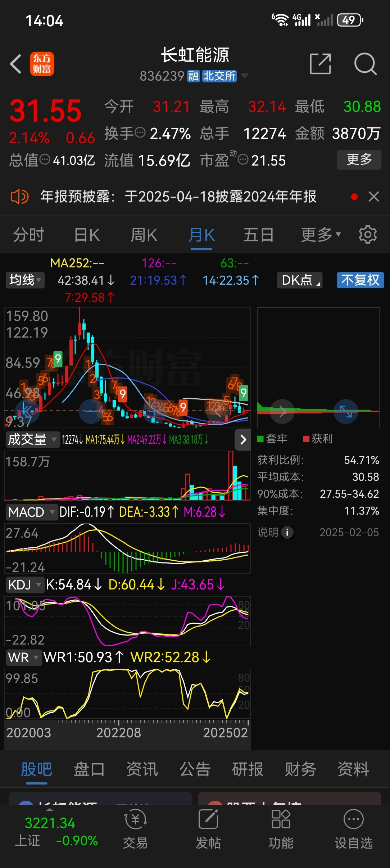Tap 90%成本 27.55-34.62 value
Viewport: 390px width, 868px height.
349,494
